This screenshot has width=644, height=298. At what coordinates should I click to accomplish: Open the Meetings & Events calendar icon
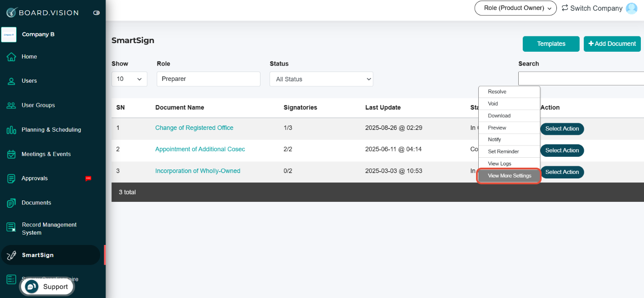click(x=11, y=154)
